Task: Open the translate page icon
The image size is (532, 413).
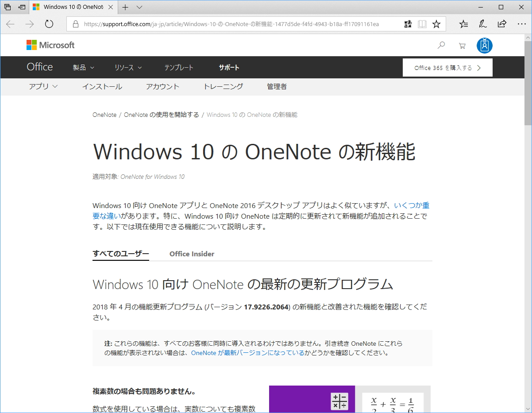Action: tap(408, 24)
